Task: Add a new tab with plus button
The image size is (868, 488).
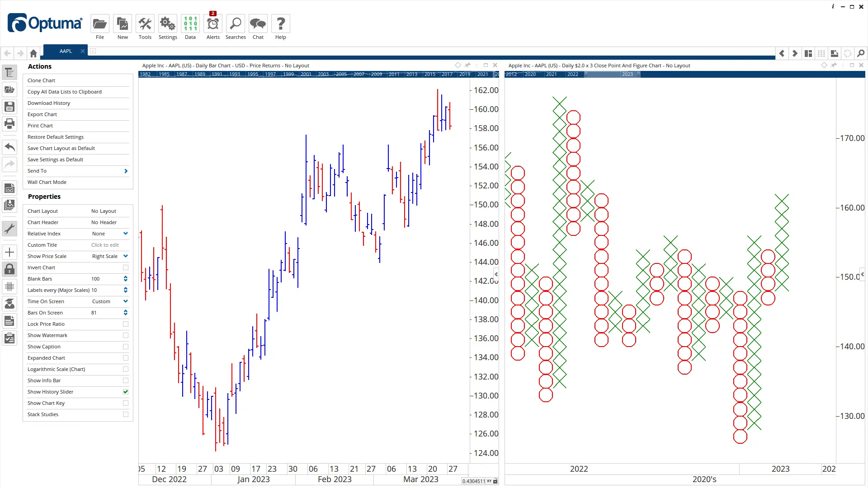Action: click(93, 51)
